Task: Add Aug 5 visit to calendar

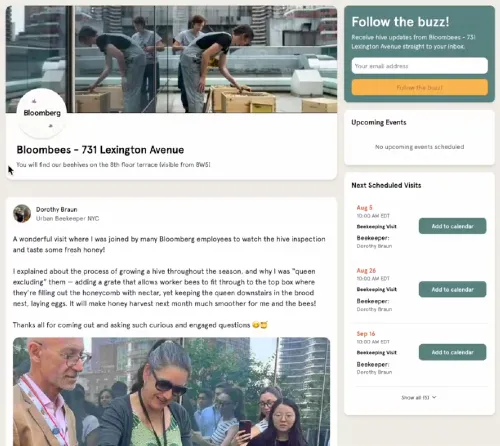Action: click(x=452, y=226)
